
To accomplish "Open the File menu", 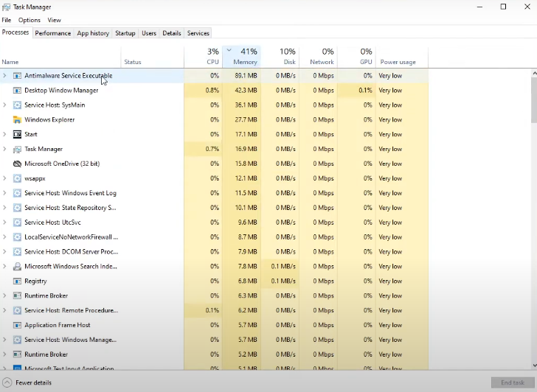I will [x=7, y=20].
